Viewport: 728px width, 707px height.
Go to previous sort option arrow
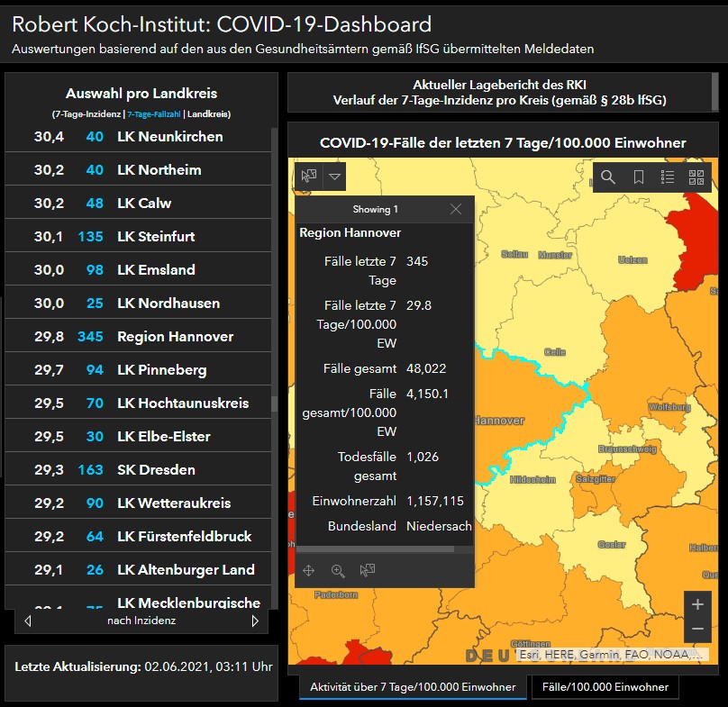28,621
